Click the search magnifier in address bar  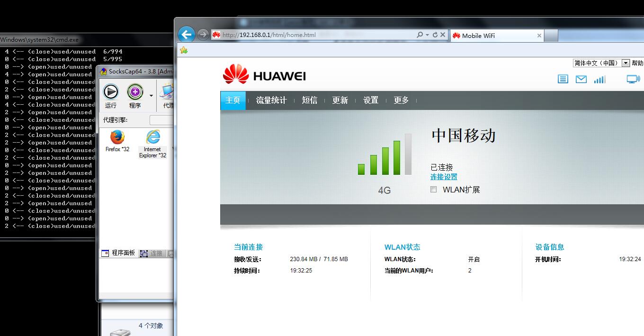(420, 35)
